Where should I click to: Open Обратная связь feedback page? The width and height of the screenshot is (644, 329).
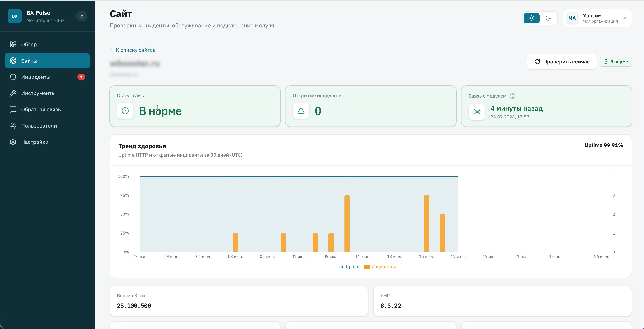click(x=47, y=109)
